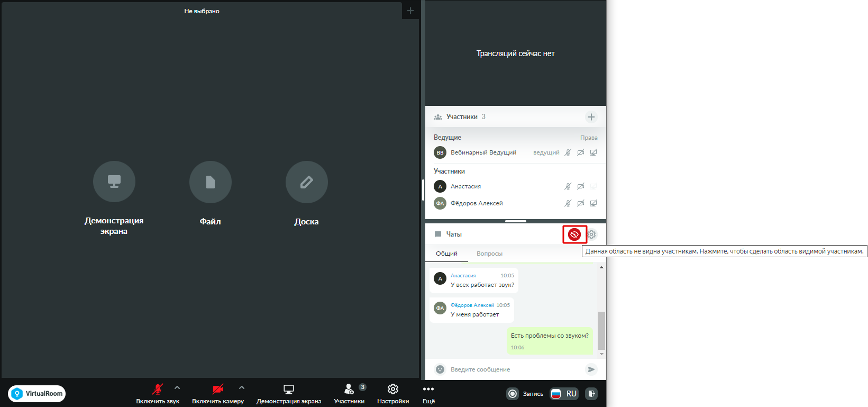Open the Доска whiteboard option

307,182
